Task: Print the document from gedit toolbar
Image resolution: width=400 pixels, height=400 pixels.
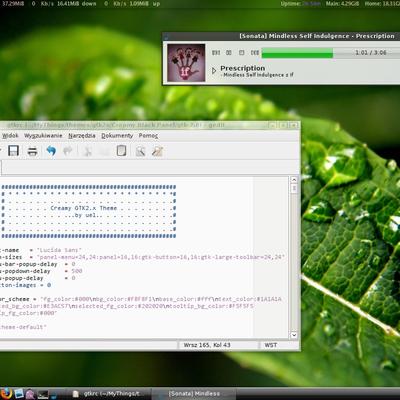Action: [32, 151]
